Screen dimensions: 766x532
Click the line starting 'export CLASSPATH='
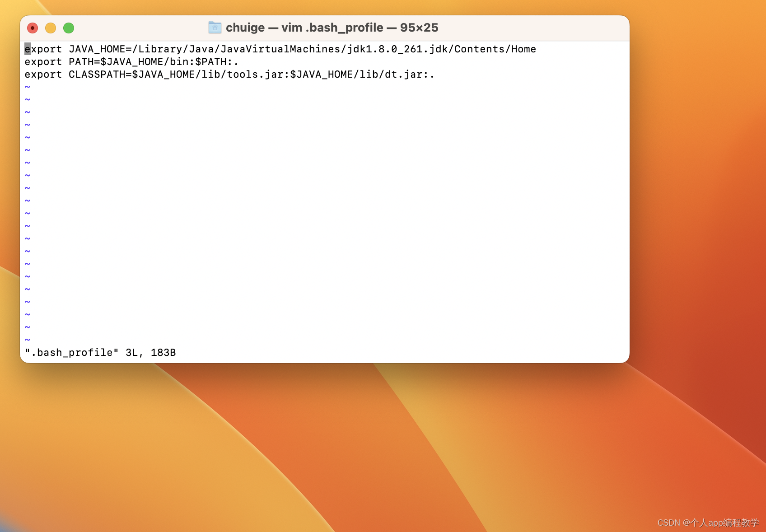tap(229, 75)
